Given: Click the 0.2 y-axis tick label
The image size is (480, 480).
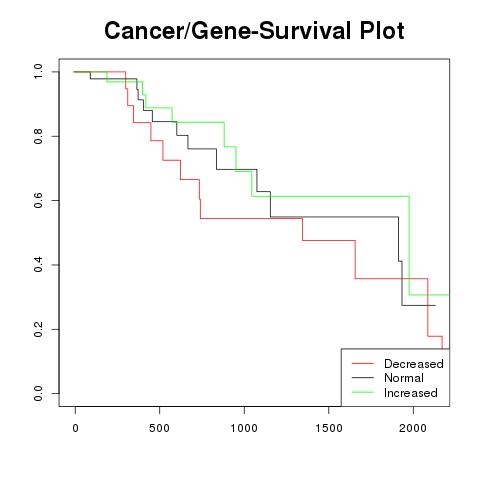Looking at the screenshot, I should click(x=38, y=329).
